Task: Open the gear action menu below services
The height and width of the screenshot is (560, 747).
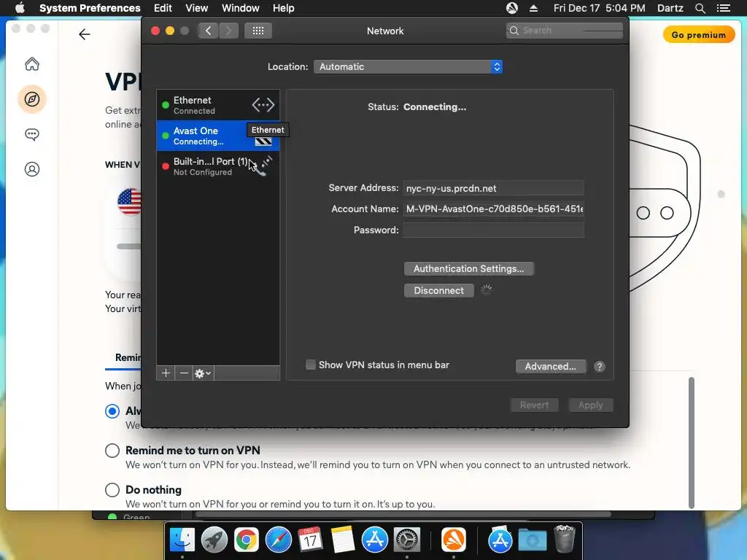Action: coord(203,373)
